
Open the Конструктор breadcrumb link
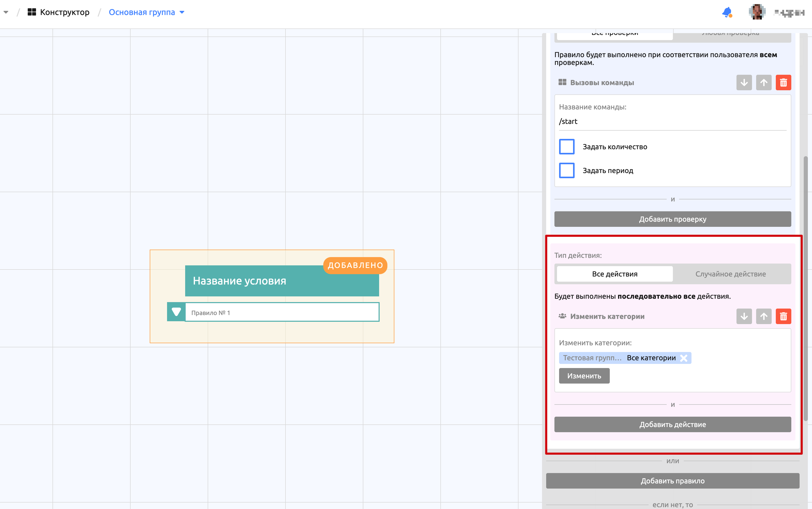coord(65,12)
